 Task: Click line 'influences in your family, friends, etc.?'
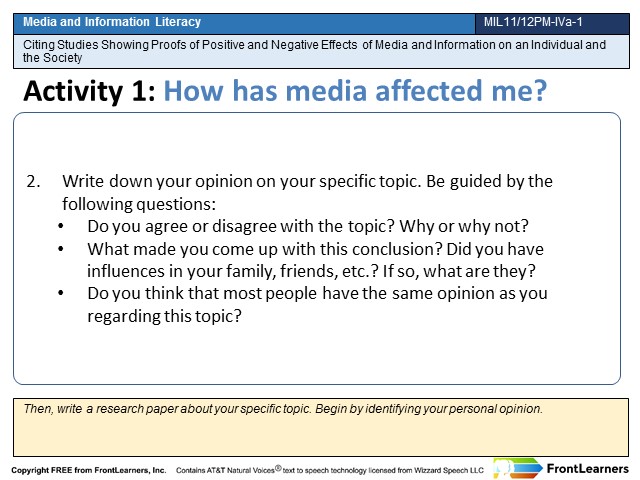233,271
